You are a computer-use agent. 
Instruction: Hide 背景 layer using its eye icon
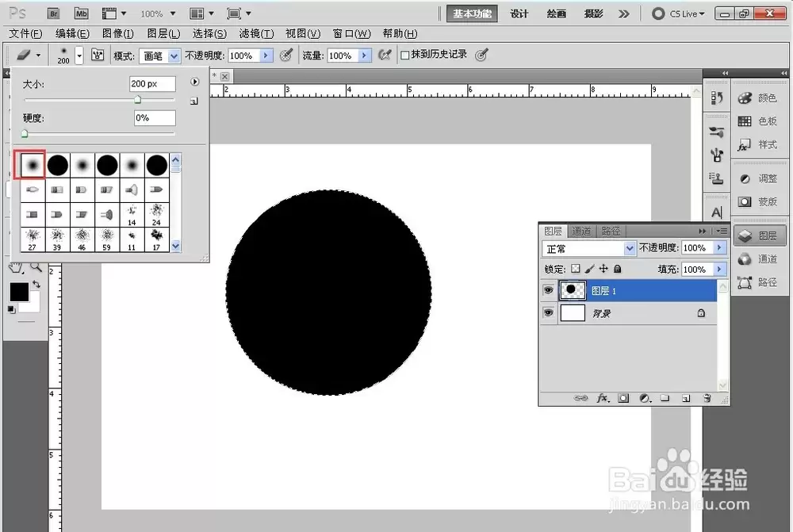click(x=548, y=312)
